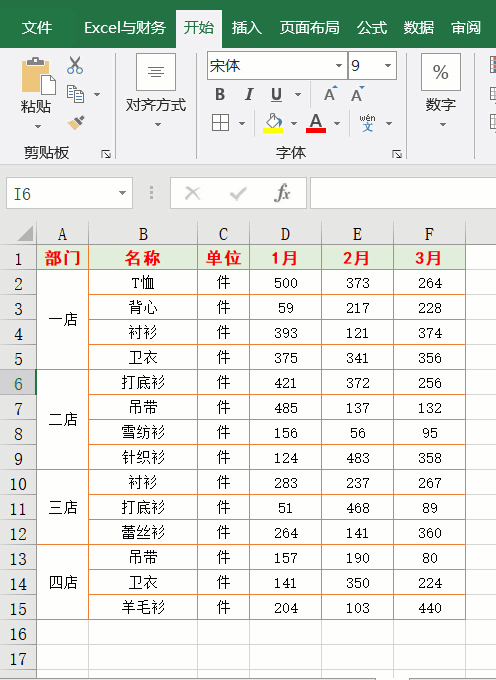The image size is (496, 680).
Task: Click cell with value 483
Action: 358,458
